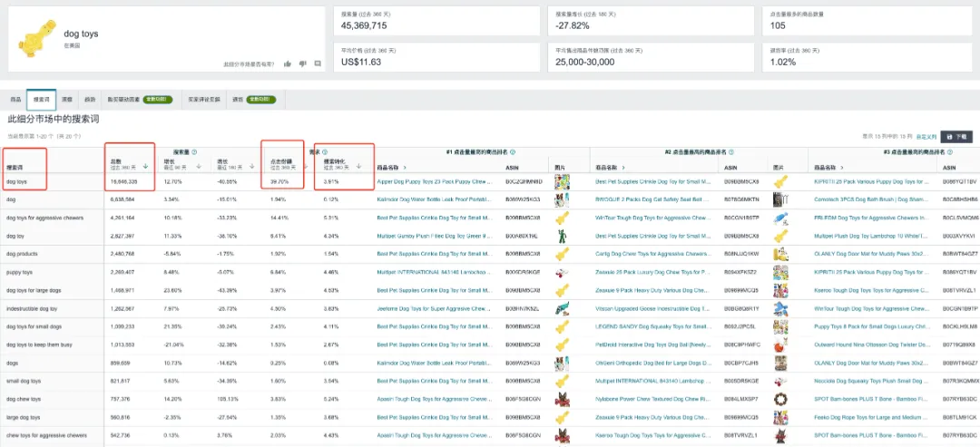Click the help icon beside #1 product ranking header
Screen dimensions: 980x447
tap(513, 151)
